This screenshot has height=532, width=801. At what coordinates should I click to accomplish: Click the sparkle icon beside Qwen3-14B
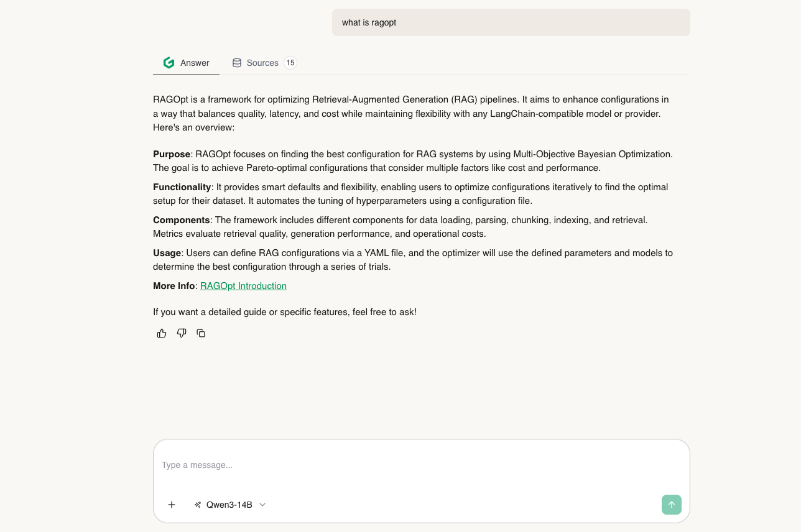(x=198, y=505)
